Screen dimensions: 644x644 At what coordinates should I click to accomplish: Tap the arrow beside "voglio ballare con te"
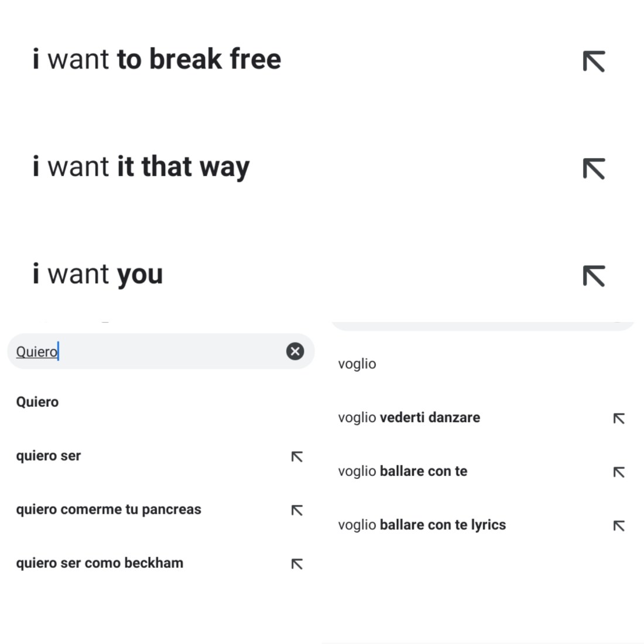[x=619, y=472]
